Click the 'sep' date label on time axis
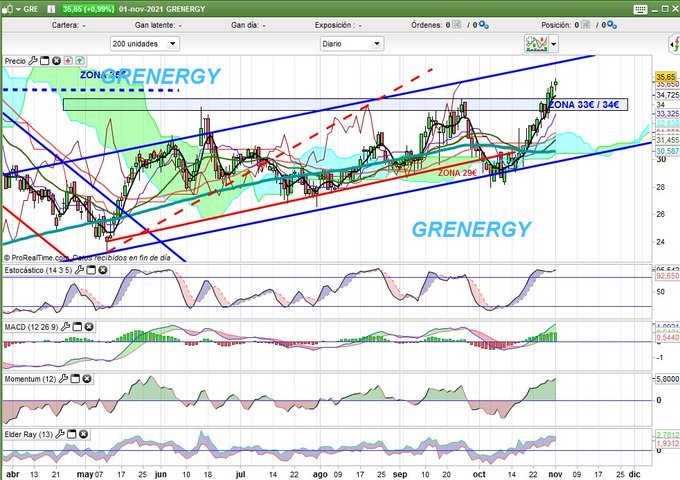680x480 pixels. (400, 474)
